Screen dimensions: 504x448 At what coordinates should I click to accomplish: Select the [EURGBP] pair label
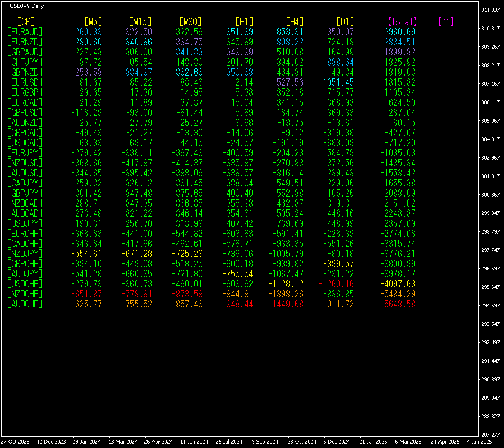point(25,92)
